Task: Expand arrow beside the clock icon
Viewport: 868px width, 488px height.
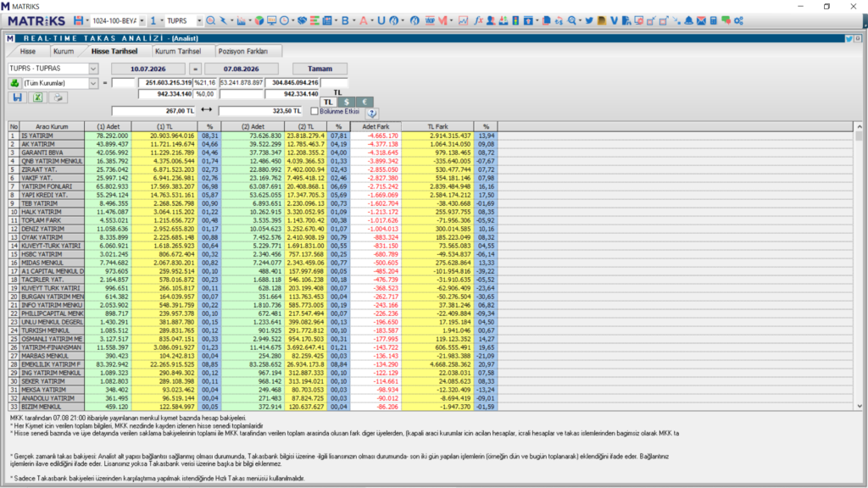Action: tap(292, 20)
